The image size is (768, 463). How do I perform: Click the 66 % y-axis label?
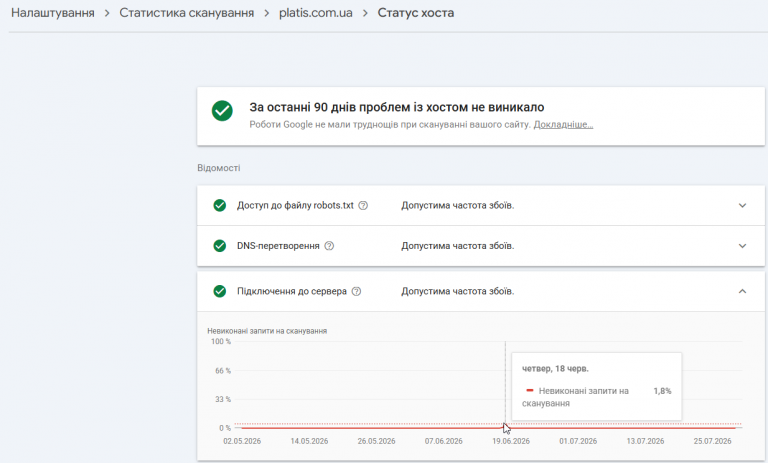coord(223,371)
